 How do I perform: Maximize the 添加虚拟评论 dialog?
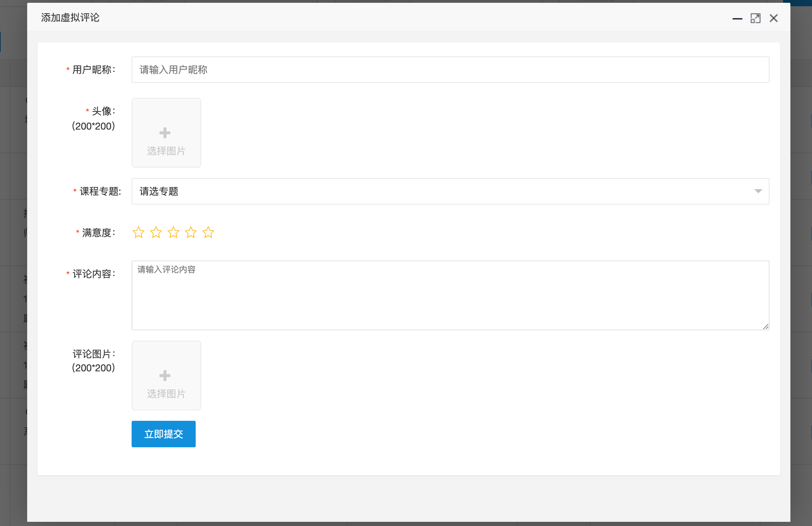pyautogui.click(x=756, y=18)
